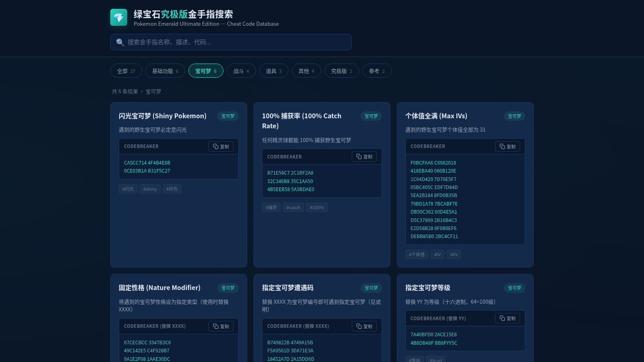The image size is (644, 362).
Task: Click the 遇到的野生宝可梦必定是闪光 description
Action: click(153, 130)
